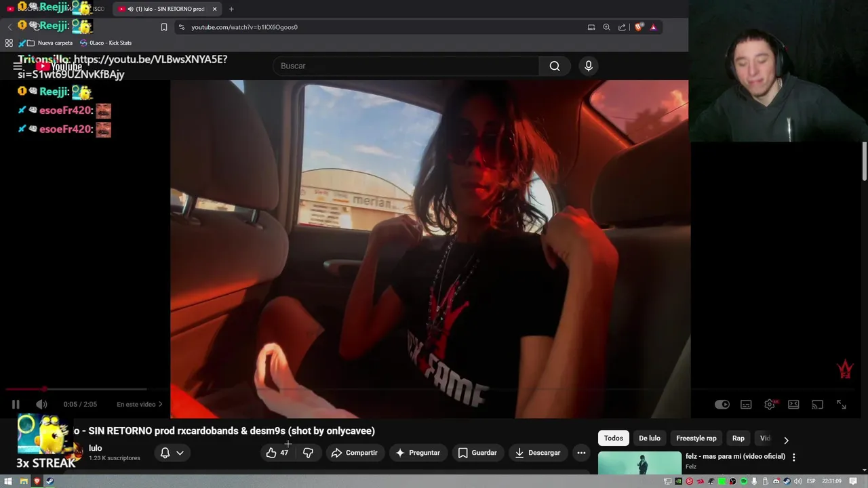Image resolution: width=868 pixels, height=488 pixels.
Task: Pause the YouTube video
Action: [x=16, y=404]
